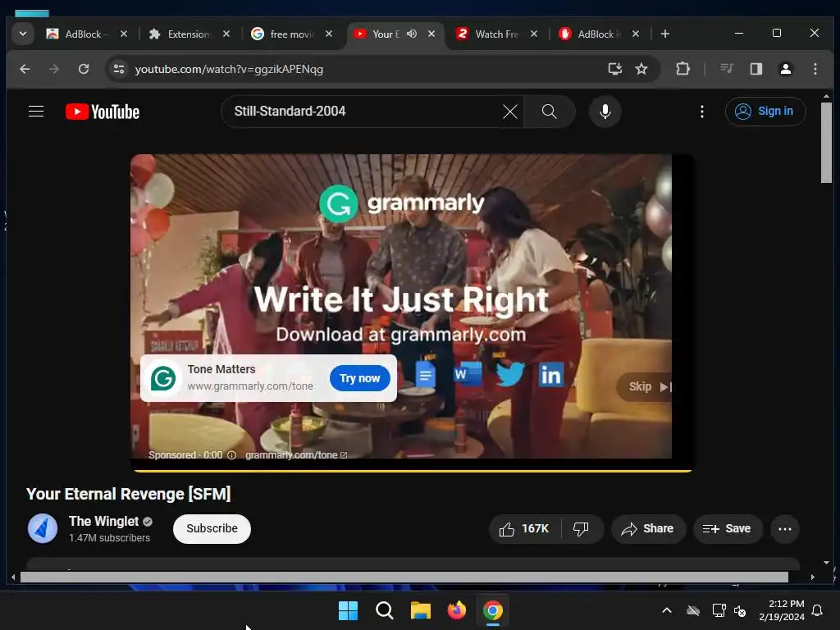Image resolution: width=840 pixels, height=630 pixels.
Task: Mute audio on the YouTube tab
Action: point(412,34)
